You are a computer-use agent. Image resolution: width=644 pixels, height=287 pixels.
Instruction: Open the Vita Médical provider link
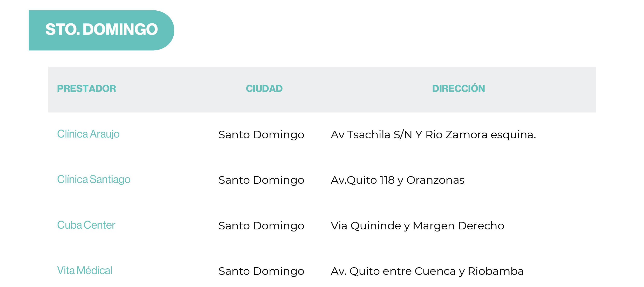coord(85,271)
